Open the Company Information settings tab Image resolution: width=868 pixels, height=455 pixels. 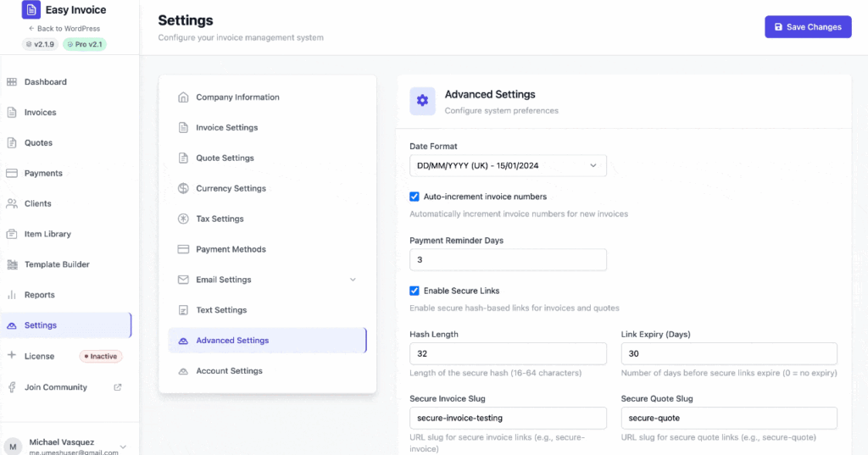pos(237,97)
